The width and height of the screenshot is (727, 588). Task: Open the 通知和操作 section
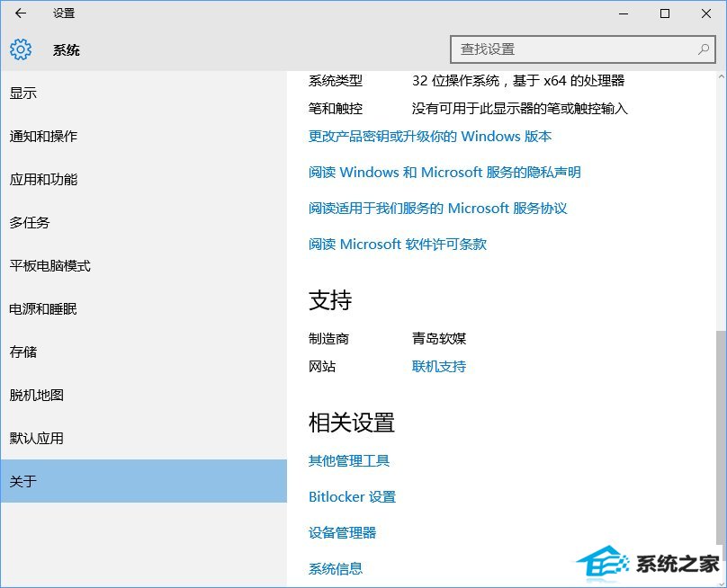(144, 137)
